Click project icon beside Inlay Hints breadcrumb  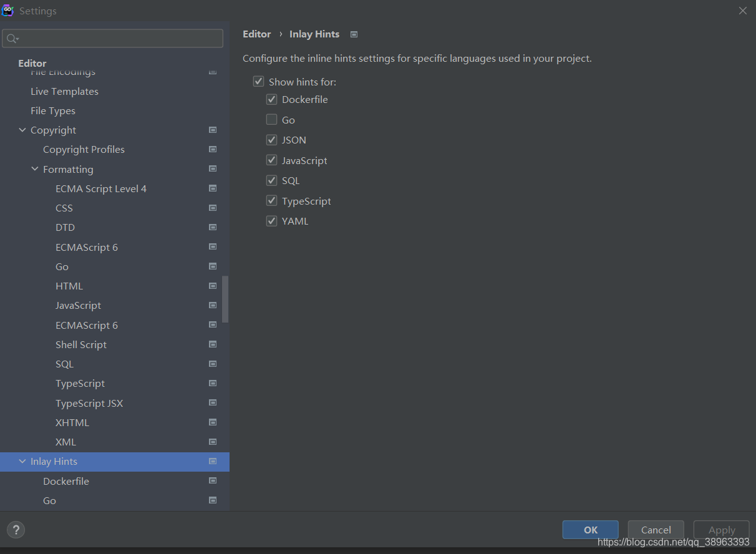[x=354, y=34]
